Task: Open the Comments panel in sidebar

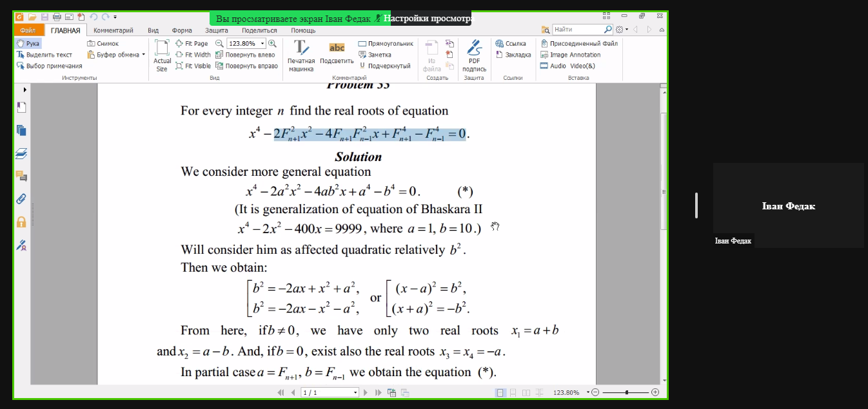Action: tap(21, 176)
